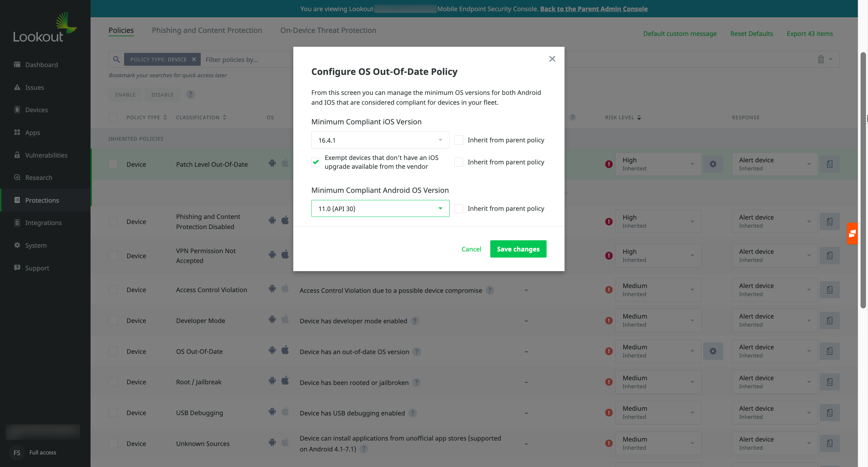Click the Cancel link in the dialog
Image resolution: width=868 pixels, height=467 pixels.
tap(471, 249)
